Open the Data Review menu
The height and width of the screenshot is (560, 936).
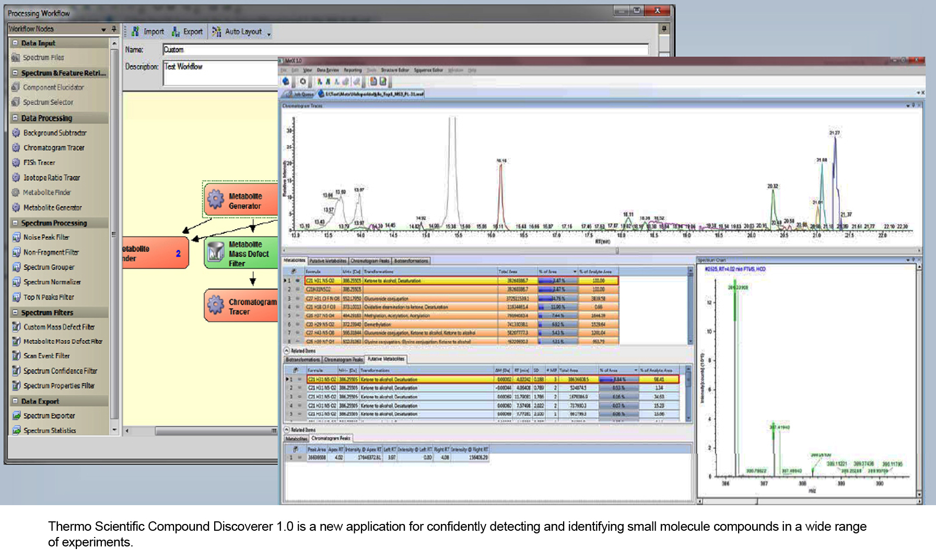(x=327, y=70)
